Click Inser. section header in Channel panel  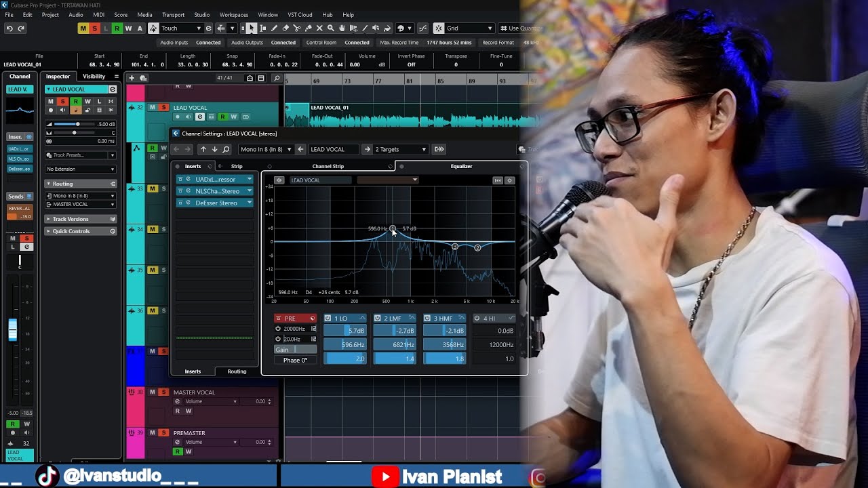pos(20,137)
